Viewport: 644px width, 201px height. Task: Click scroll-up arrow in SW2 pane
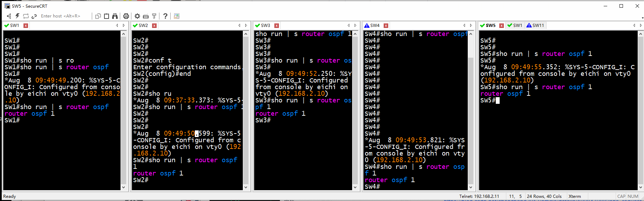[x=246, y=34]
